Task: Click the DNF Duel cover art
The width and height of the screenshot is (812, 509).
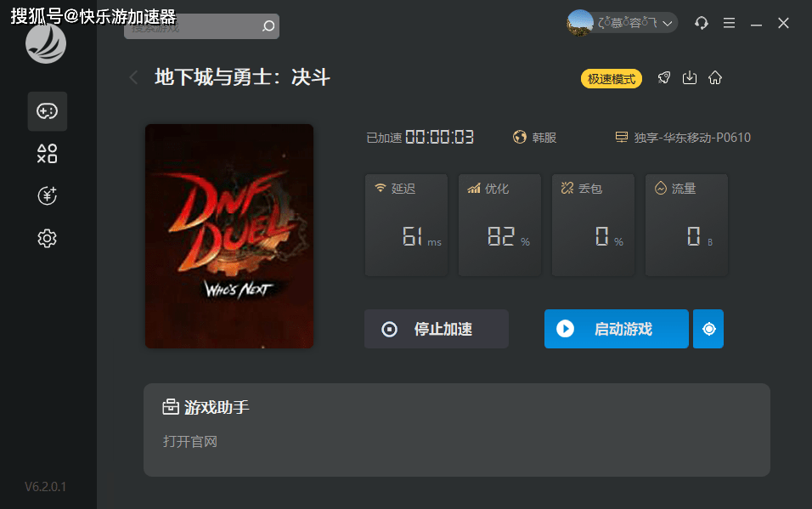Action: [229, 236]
